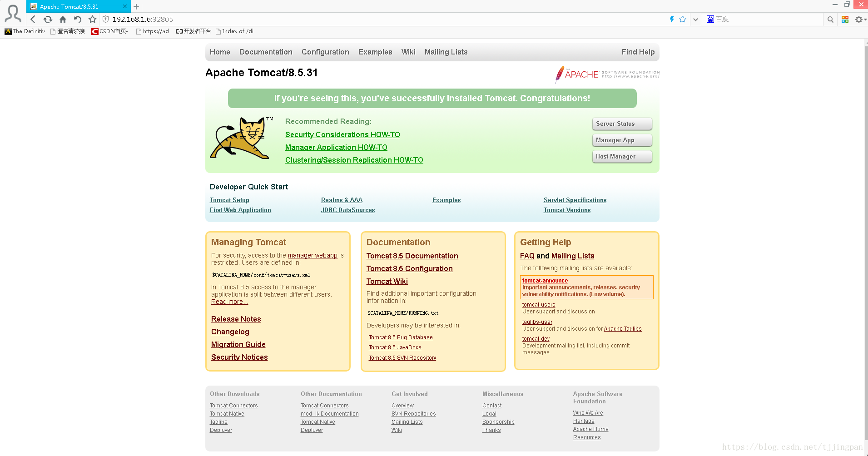Click the magnifier search icon
Screen dimensions: 868x456
point(830,20)
